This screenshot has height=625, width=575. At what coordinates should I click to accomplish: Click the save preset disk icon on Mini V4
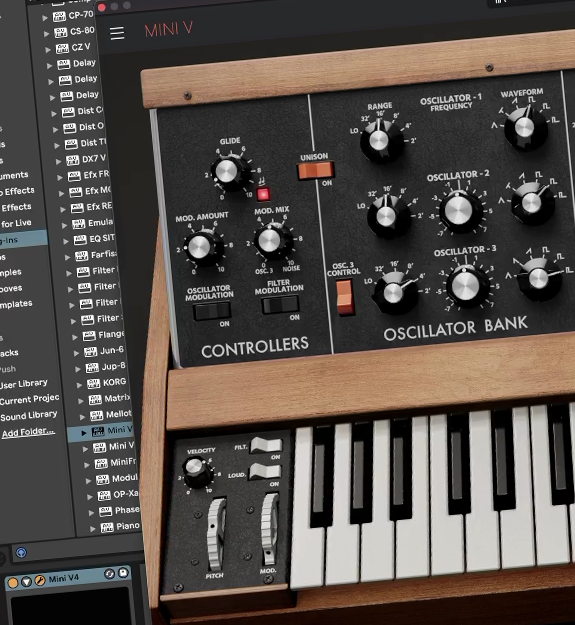pyautogui.click(x=123, y=572)
